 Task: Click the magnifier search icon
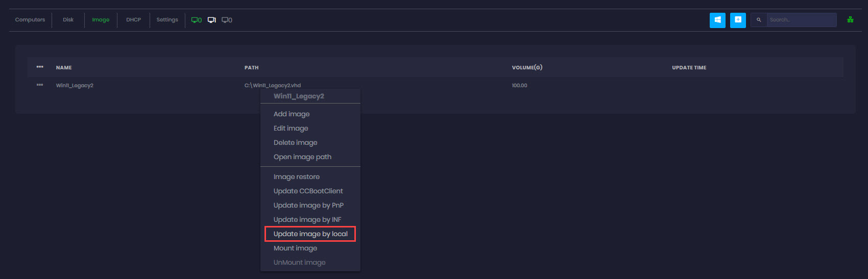coord(759,20)
